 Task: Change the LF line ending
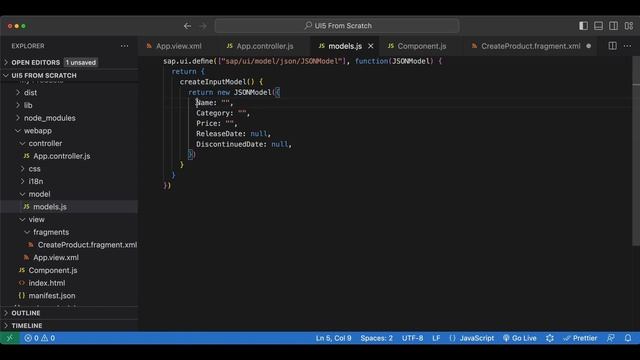[436, 338]
